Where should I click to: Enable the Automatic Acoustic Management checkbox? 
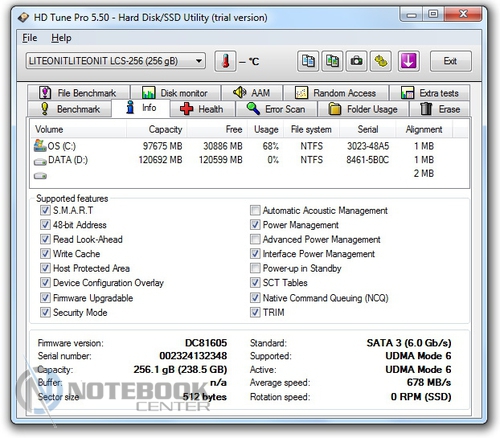(x=255, y=210)
